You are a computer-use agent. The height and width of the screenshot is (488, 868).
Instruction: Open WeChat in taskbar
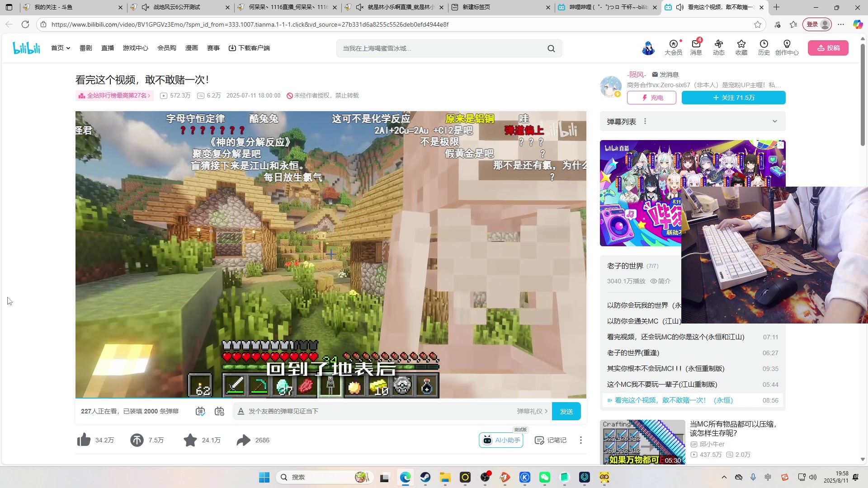545,477
